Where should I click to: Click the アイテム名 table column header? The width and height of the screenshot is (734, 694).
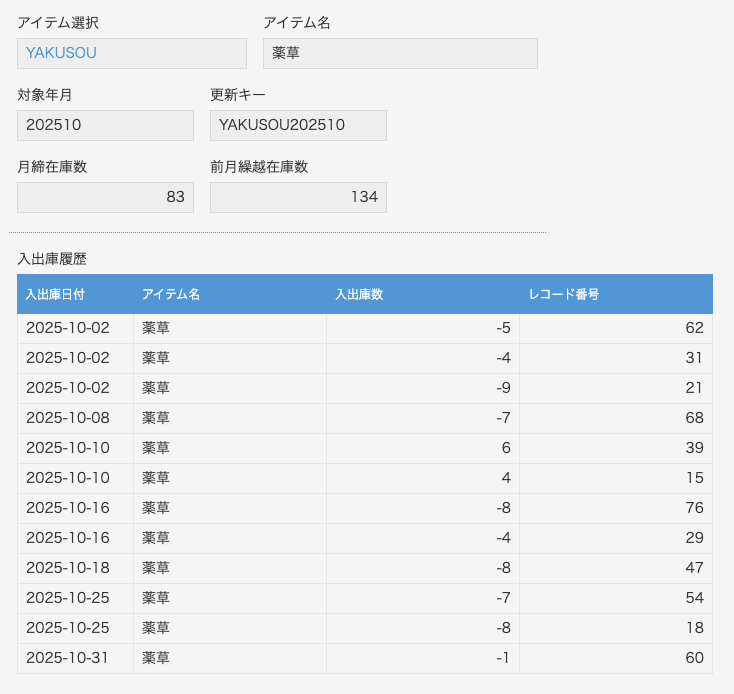pyautogui.click(x=171, y=294)
